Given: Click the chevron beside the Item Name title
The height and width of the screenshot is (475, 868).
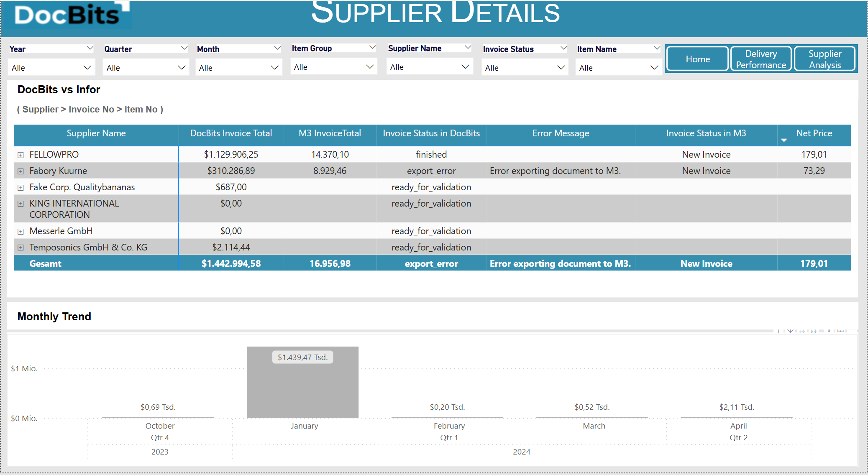Looking at the screenshot, I should (657, 48).
